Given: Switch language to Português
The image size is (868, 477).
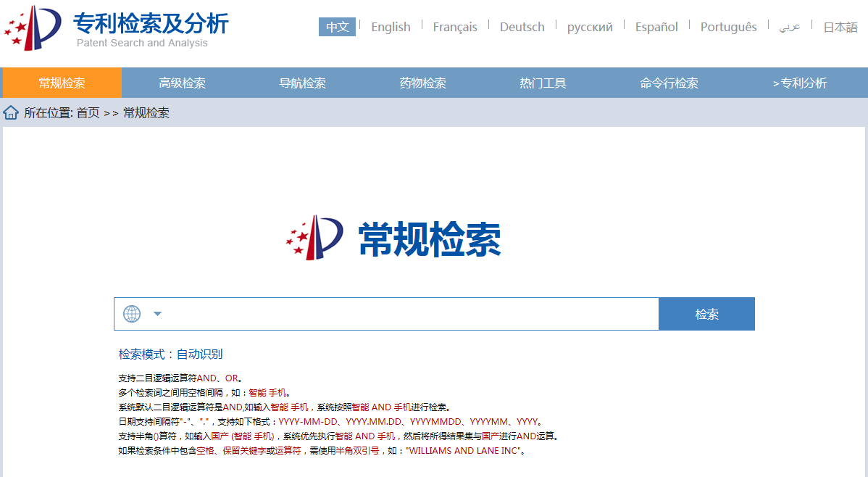Looking at the screenshot, I should pos(728,27).
